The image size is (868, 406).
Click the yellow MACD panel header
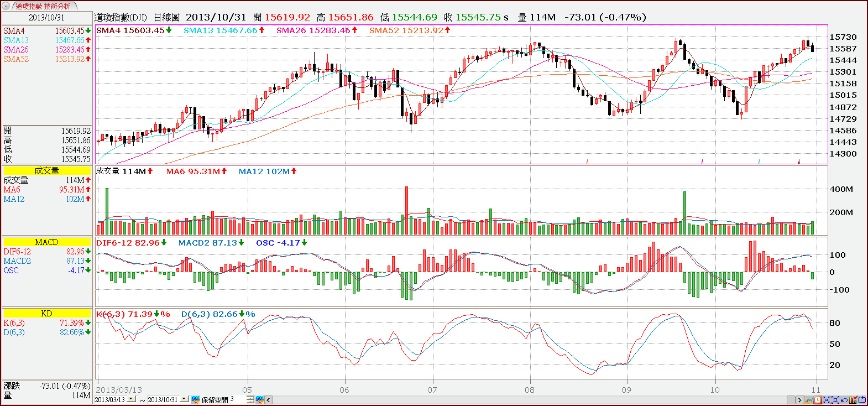click(46, 242)
